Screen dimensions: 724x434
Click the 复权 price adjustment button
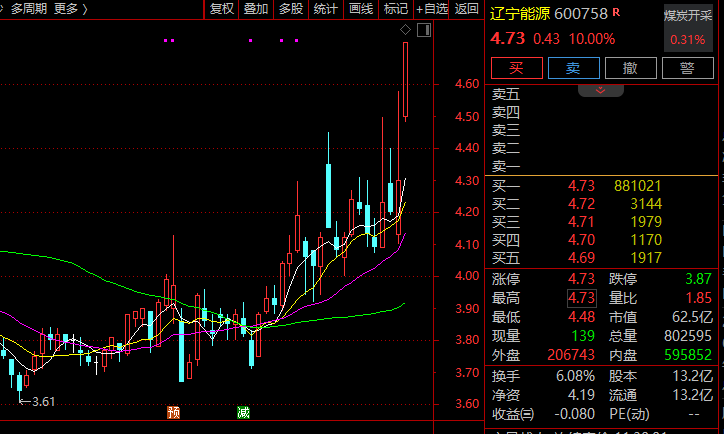tap(221, 9)
